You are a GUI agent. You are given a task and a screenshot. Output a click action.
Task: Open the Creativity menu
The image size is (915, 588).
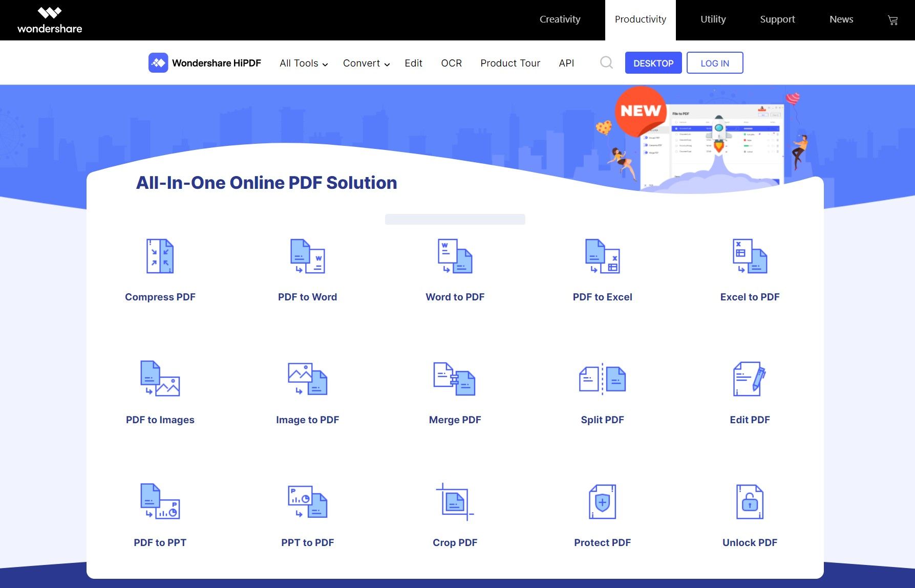pos(560,19)
